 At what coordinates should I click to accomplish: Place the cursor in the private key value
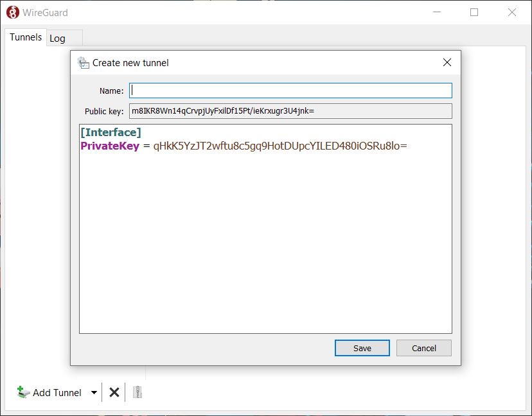coord(280,146)
